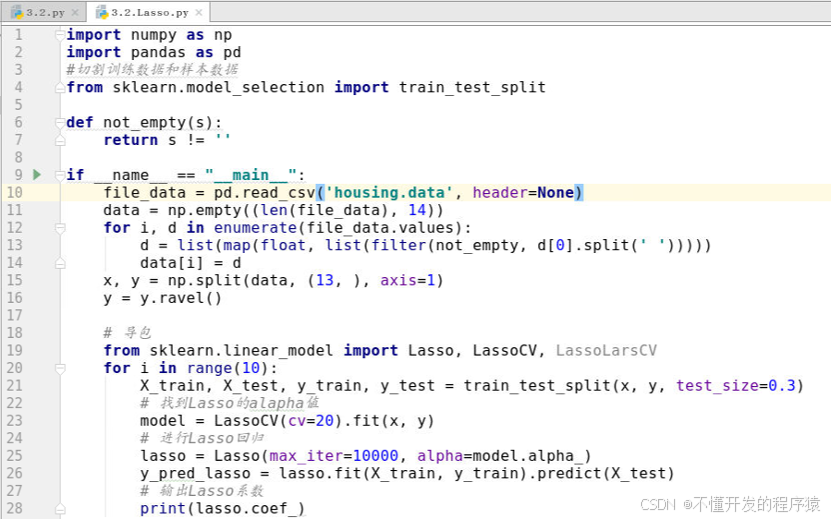Screen dimensions: 832x520
Task: Click test_size=0.3 argument
Action: [735, 385]
